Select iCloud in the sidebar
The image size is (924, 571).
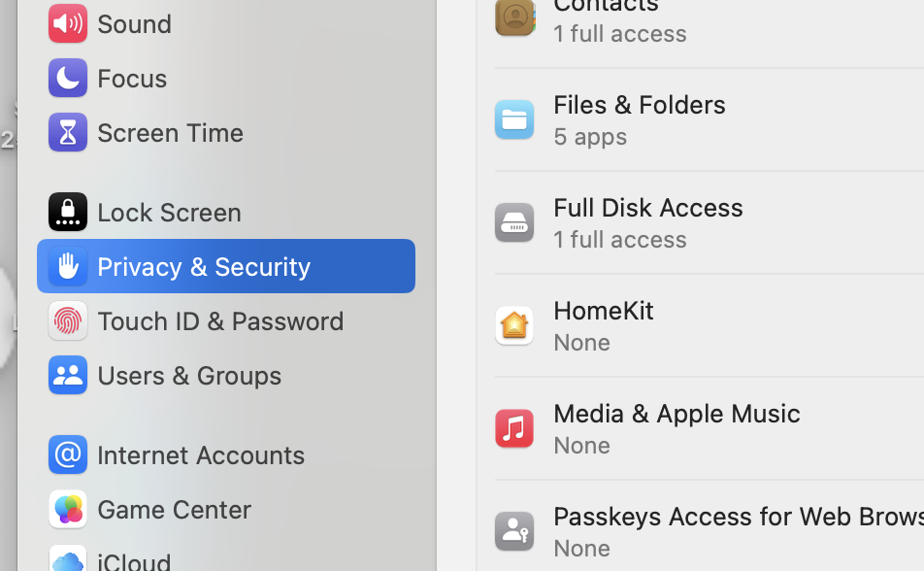click(134, 560)
